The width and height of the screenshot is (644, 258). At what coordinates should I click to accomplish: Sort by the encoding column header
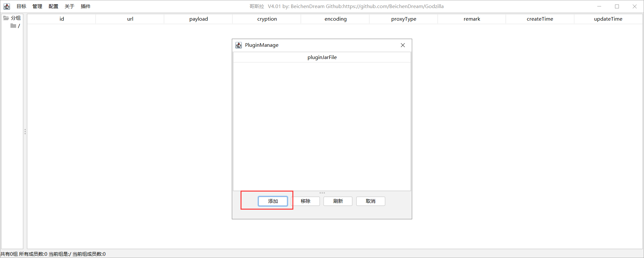click(335, 19)
